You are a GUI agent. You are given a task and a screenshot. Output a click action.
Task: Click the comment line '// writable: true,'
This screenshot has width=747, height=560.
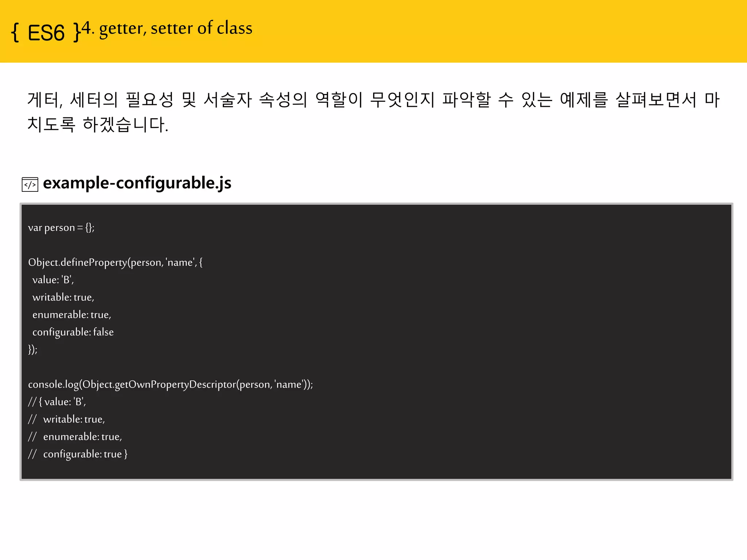tap(66, 419)
